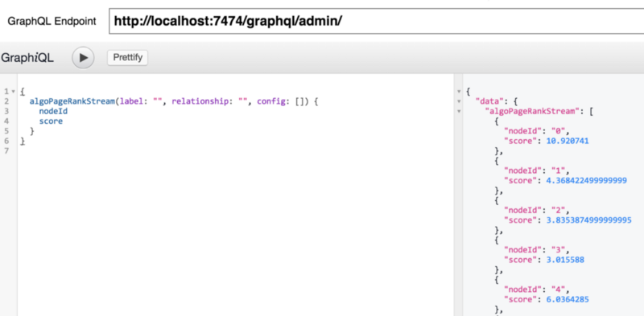Viewport: 644px width, 316px height.
Task: Click the GraphQL Endpoint label
Action: [52, 22]
